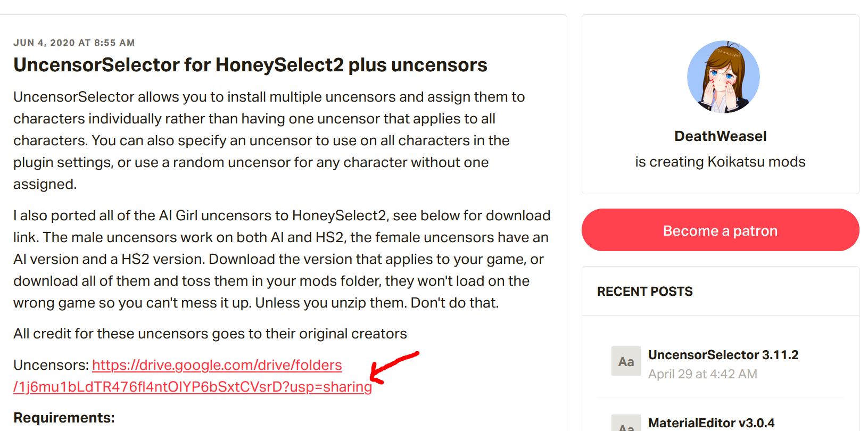Click the Requirements heading in the post
Image resolution: width=868 pixels, height=431 pixels.
pyautogui.click(x=64, y=418)
